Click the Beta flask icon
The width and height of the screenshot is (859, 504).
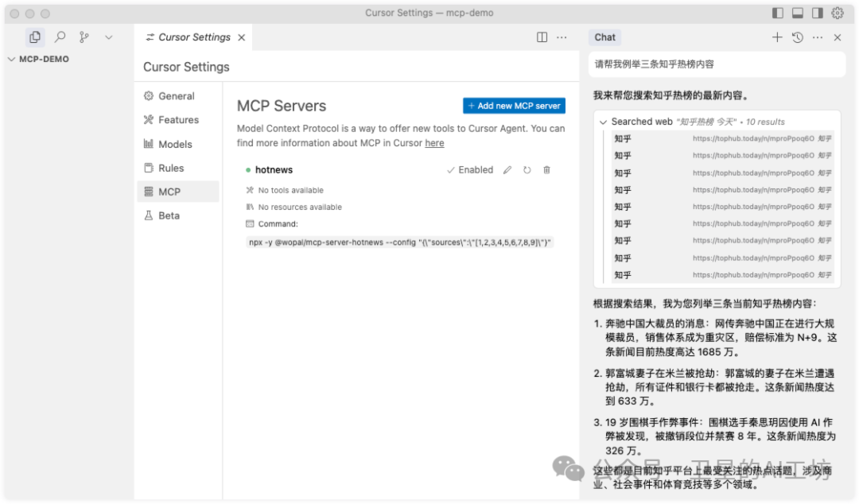coord(149,215)
